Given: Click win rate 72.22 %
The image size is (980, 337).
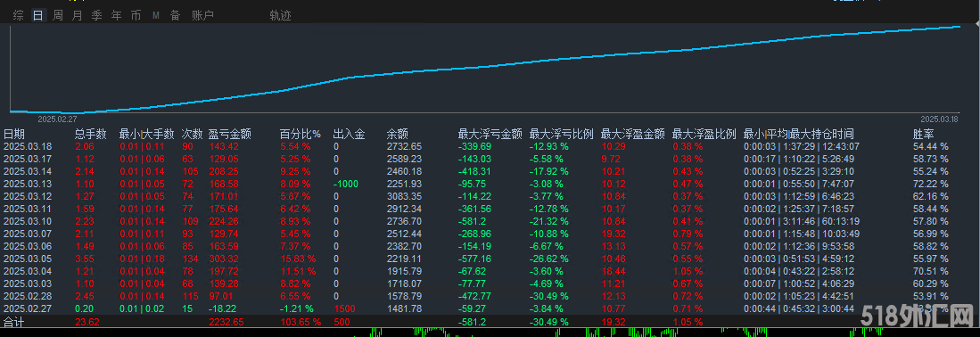Looking at the screenshot, I should click(931, 184).
